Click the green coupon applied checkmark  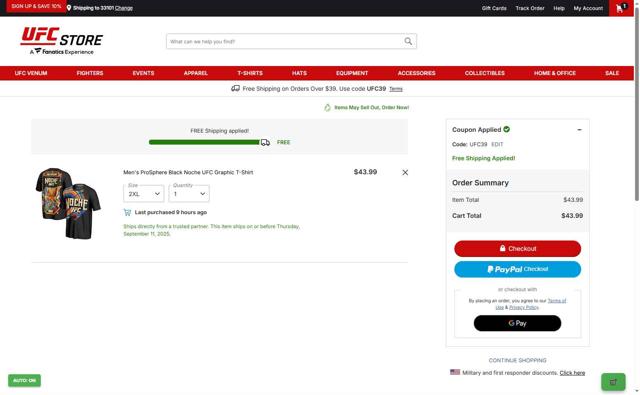pos(507,129)
